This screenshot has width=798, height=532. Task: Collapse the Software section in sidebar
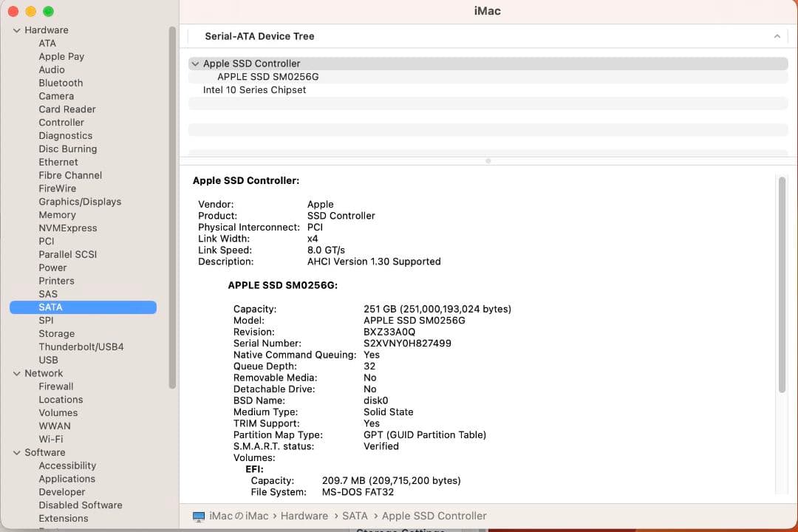coord(16,452)
